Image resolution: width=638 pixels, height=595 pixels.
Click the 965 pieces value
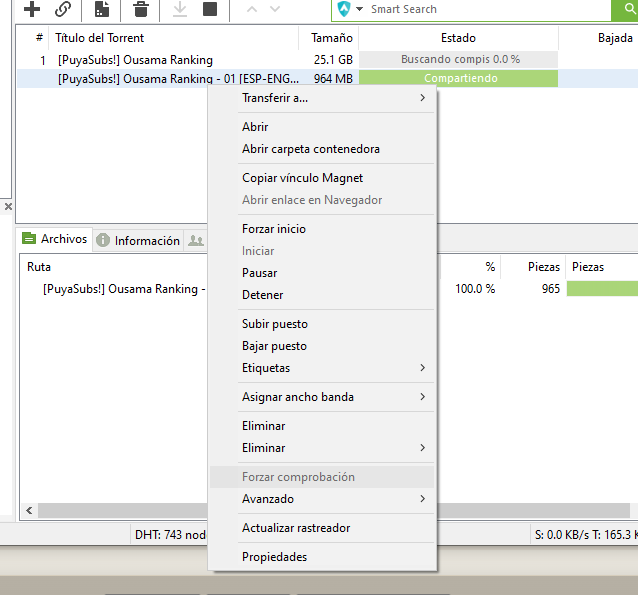551,289
